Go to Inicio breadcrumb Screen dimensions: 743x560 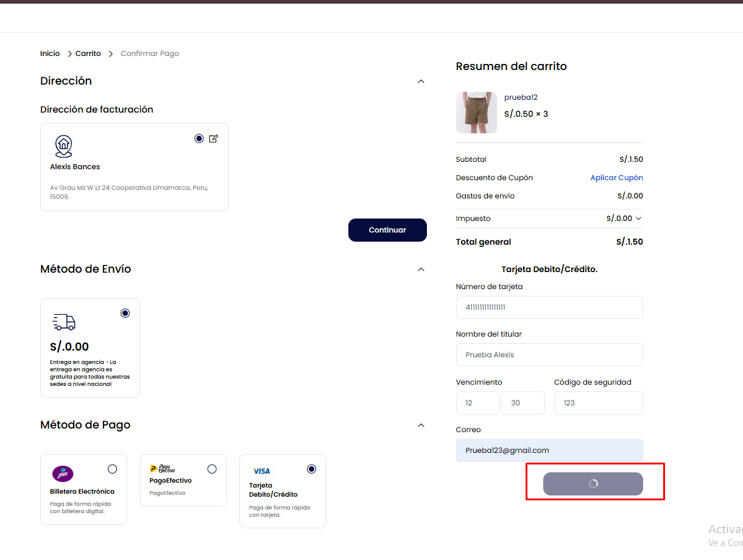point(50,54)
